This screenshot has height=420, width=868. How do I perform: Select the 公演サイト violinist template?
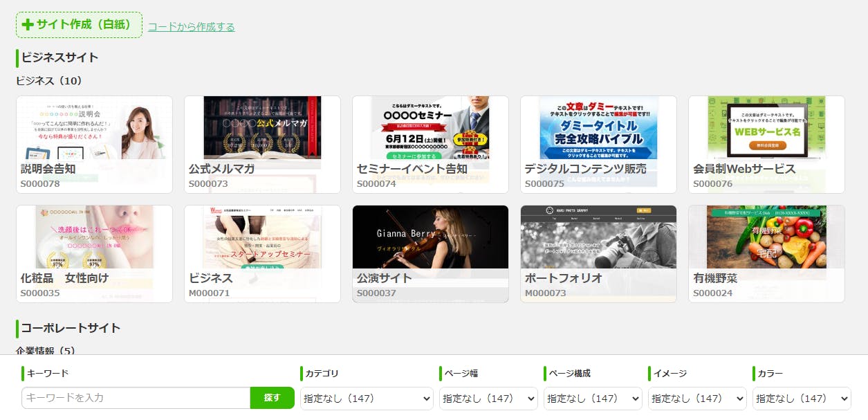tap(430, 253)
